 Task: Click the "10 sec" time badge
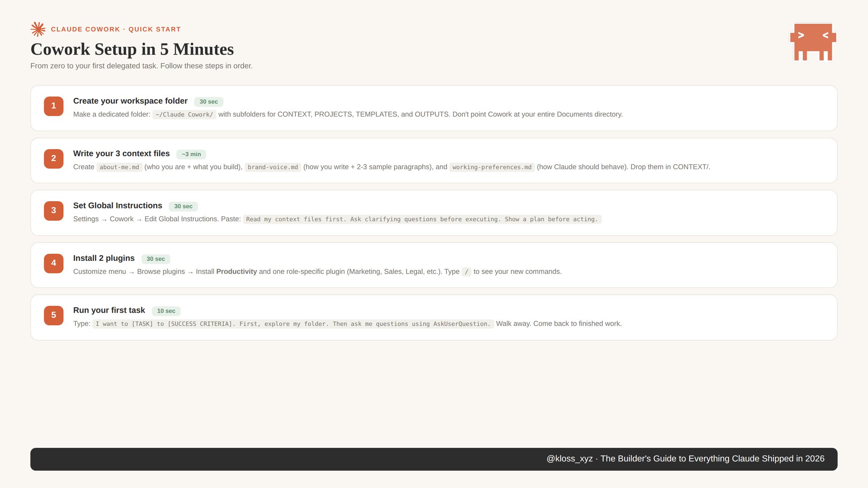[x=166, y=311]
